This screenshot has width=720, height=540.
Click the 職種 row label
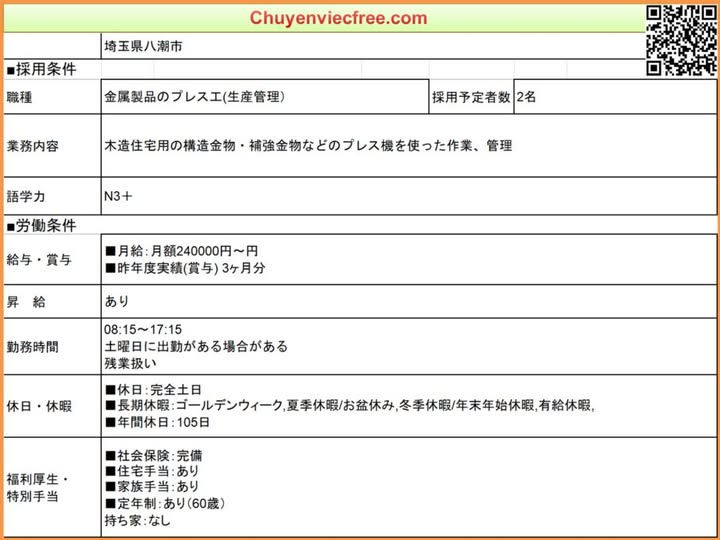20,98
